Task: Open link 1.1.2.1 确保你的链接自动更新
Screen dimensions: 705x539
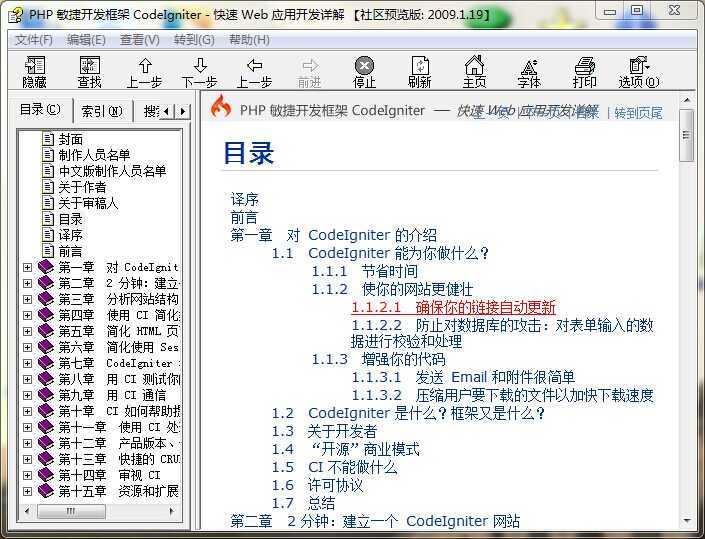Action: tap(453, 307)
